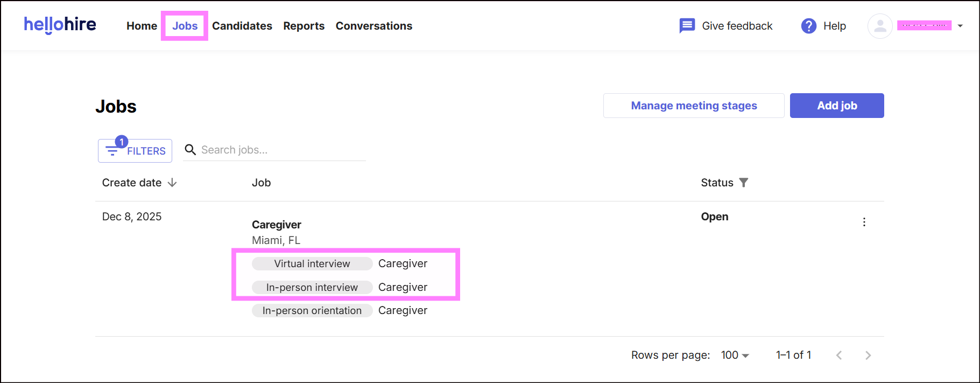Click the user avatar icon
This screenshot has width=980, height=383.
tap(880, 26)
